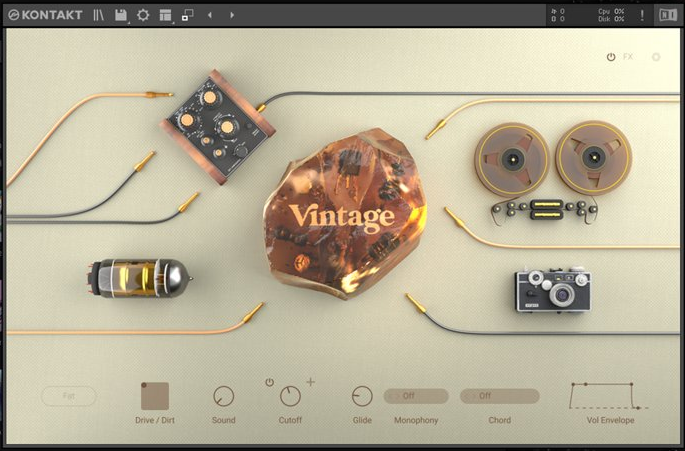Screen dimensions: 685x451
Task: Open the Chord Off selector
Action: [500, 396]
